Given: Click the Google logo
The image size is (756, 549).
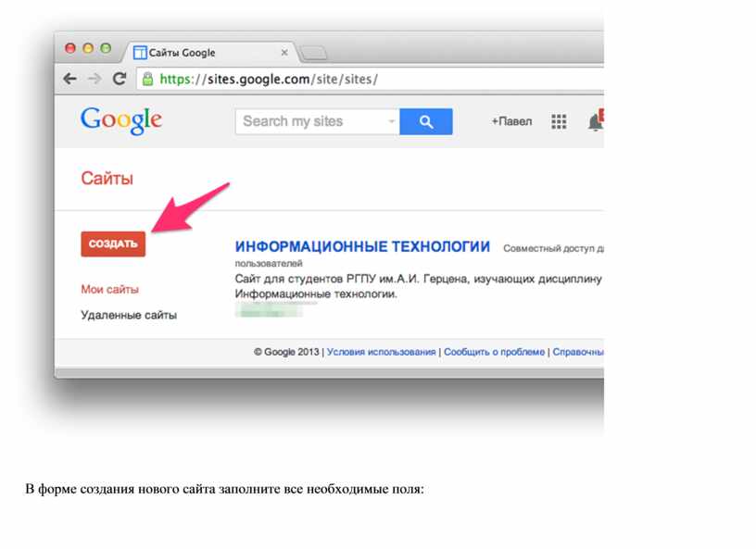Looking at the screenshot, I should click(x=121, y=120).
